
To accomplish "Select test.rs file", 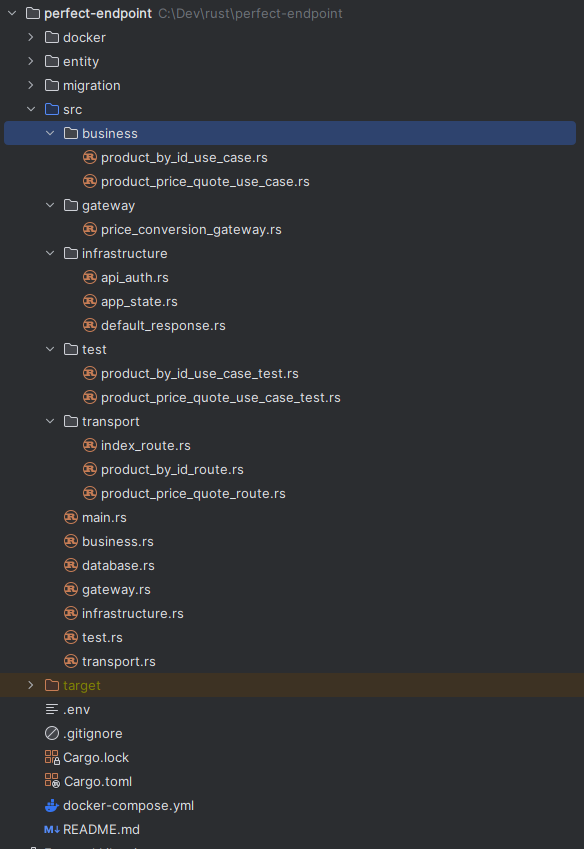I will pyautogui.click(x=102, y=637).
